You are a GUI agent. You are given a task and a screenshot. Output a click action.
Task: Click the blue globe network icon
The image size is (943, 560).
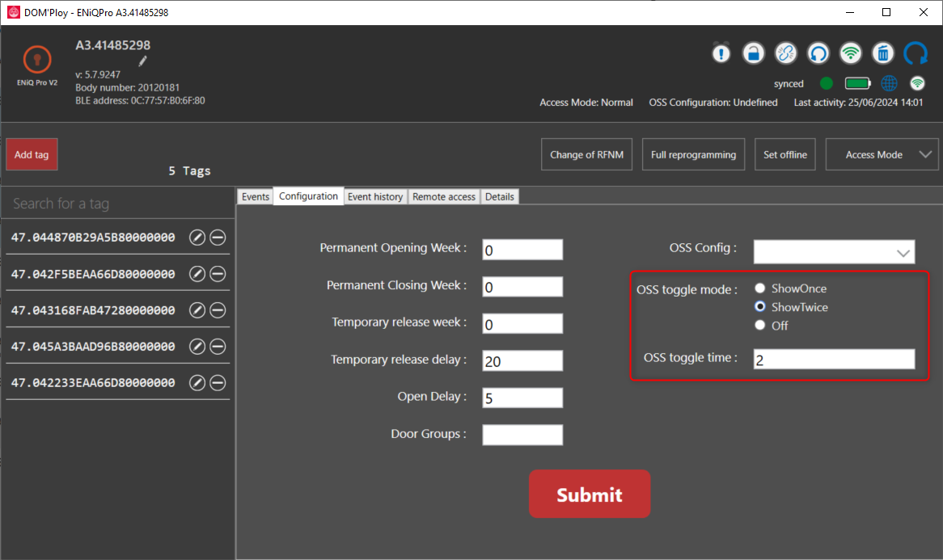tap(889, 83)
